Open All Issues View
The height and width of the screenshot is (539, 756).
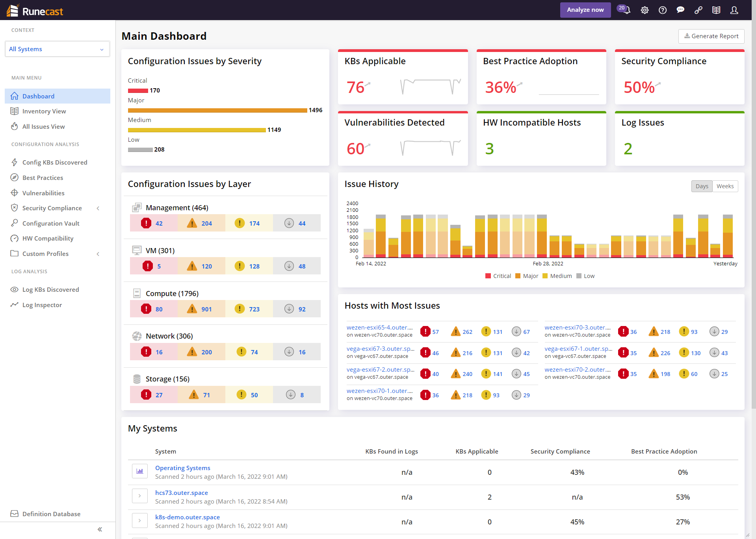(x=43, y=126)
